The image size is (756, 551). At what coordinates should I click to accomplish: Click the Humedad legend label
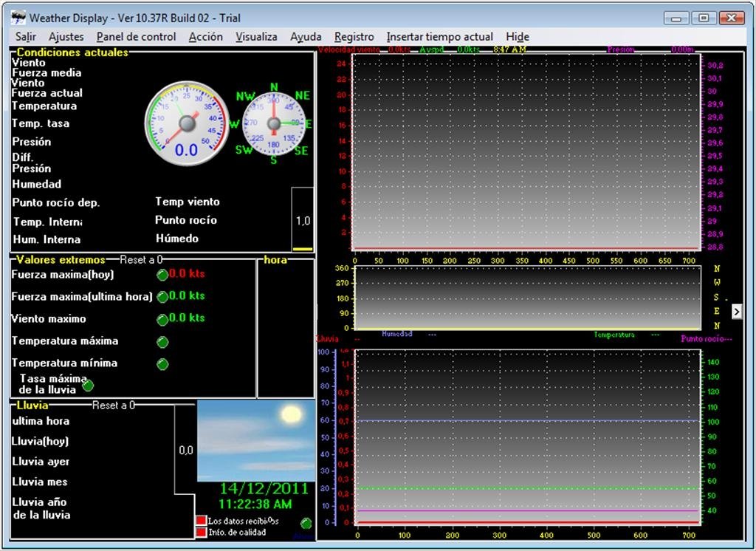(x=396, y=334)
